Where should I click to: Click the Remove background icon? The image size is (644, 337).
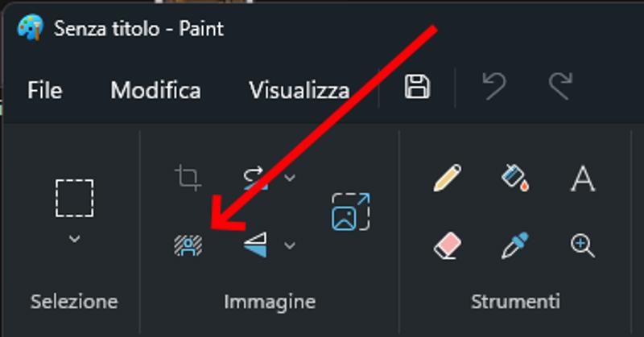click(188, 245)
